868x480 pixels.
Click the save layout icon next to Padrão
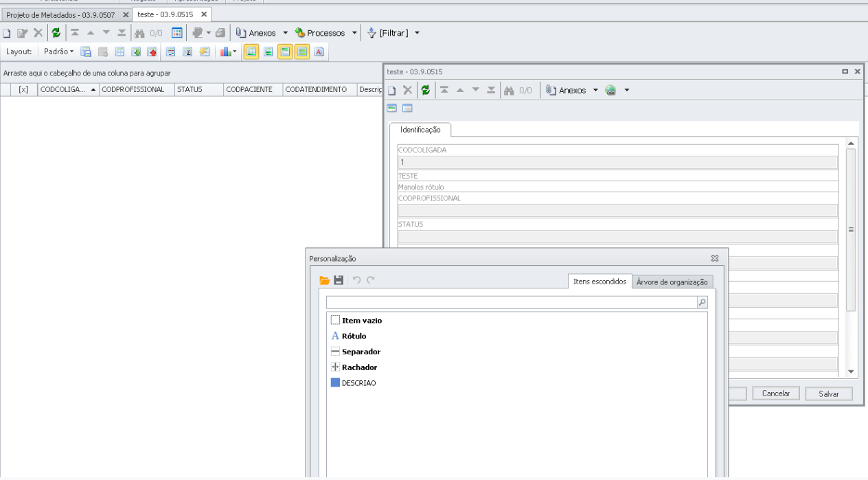(x=85, y=52)
